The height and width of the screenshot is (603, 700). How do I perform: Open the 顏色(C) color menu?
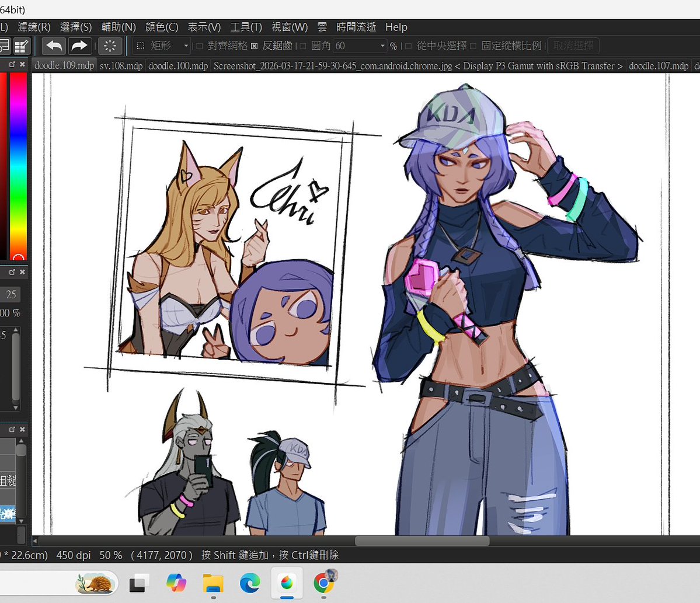pos(162,27)
